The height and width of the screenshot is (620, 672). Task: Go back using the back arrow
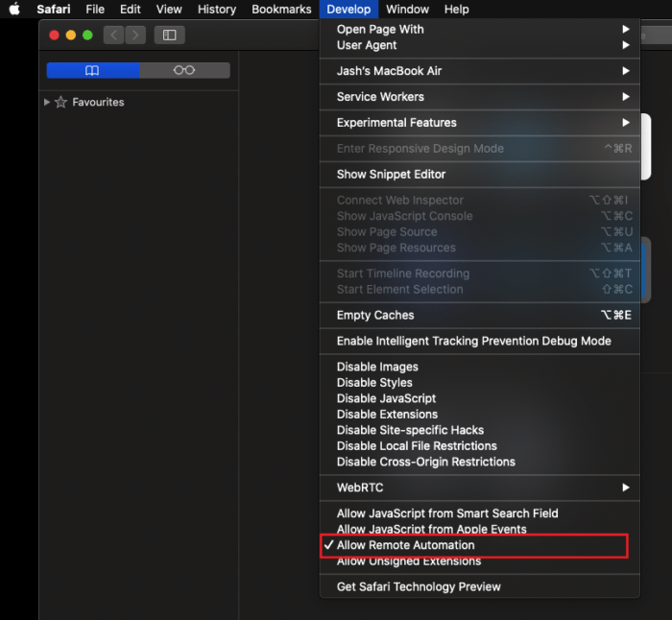click(113, 36)
